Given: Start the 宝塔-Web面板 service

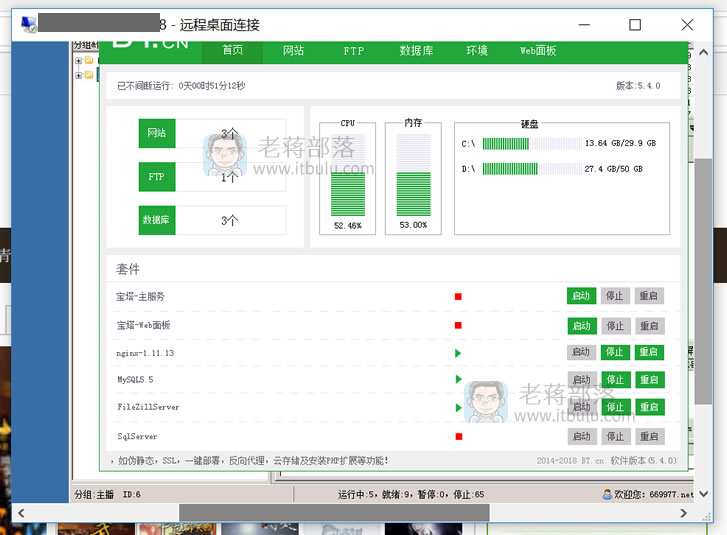Looking at the screenshot, I should 581,326.
